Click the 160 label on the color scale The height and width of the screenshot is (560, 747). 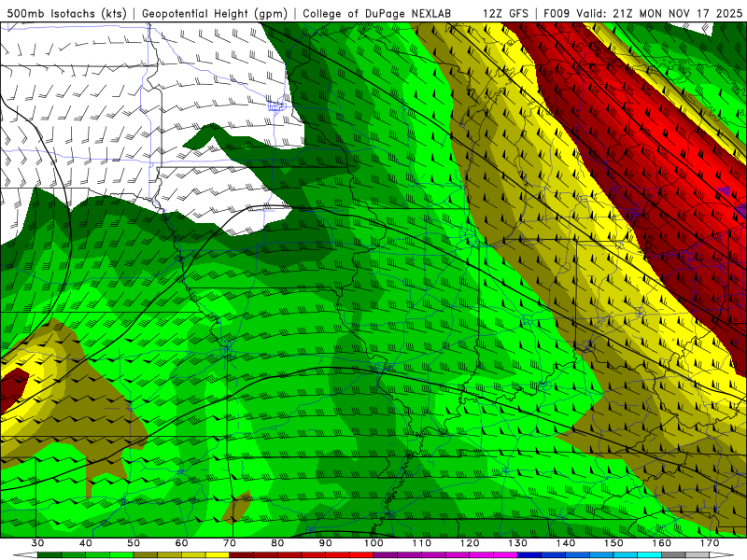[x=662, y=543]
